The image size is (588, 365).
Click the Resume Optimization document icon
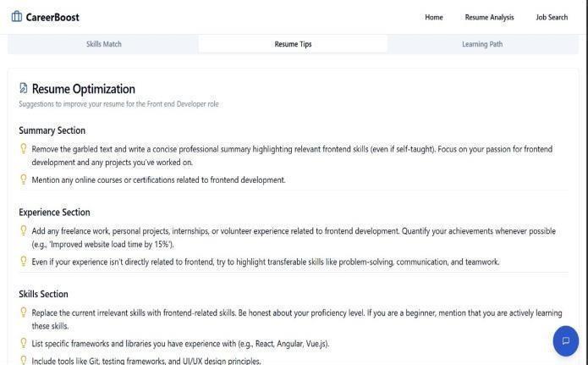(24, 88)
